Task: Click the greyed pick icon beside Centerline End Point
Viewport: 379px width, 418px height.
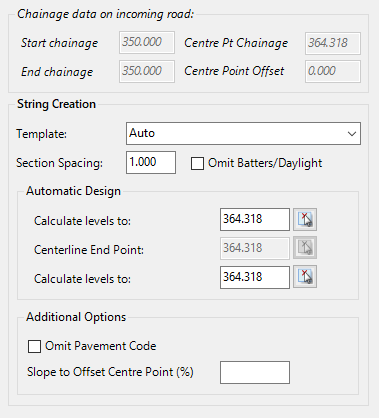Action: pyautogui.click(x=305, y=248)
